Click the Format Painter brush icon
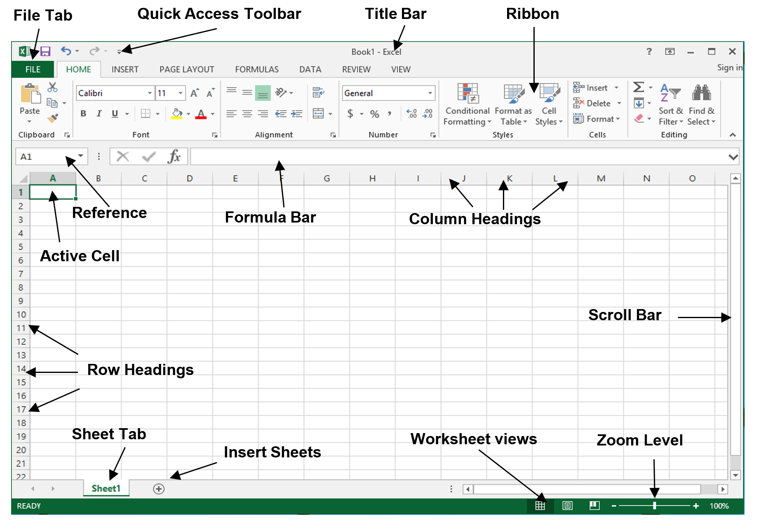This screenshot has width=761, height=532. (x=52, y=118)
